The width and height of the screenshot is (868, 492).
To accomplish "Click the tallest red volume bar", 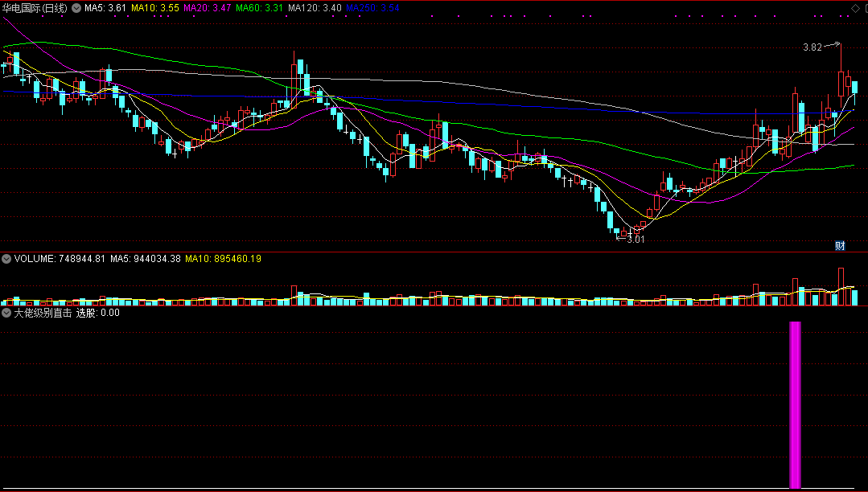I will [x=841, y=287].
